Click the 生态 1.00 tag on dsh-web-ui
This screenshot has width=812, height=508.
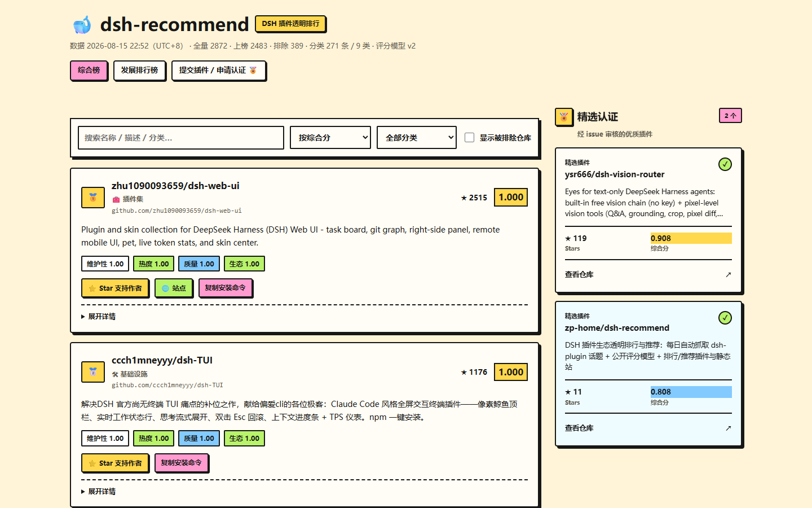(244, 264)
